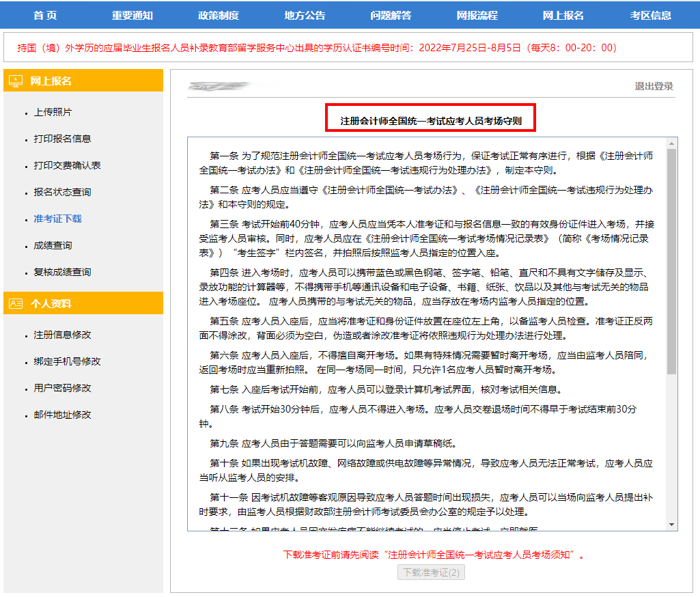Go to 报名状态查询
This screenshot has width=700, height=597.
pyautogui.click(x=62, y=192)
